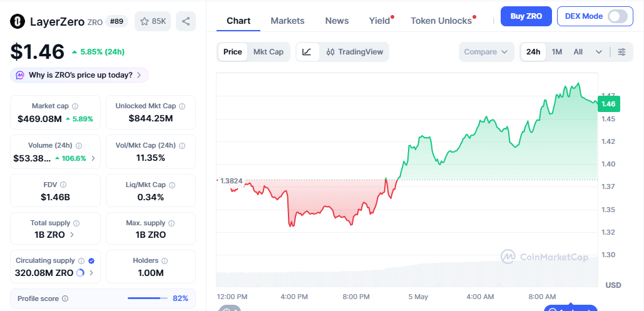
Task: Select the Price chart toggle
Action: tap(232, 52)
